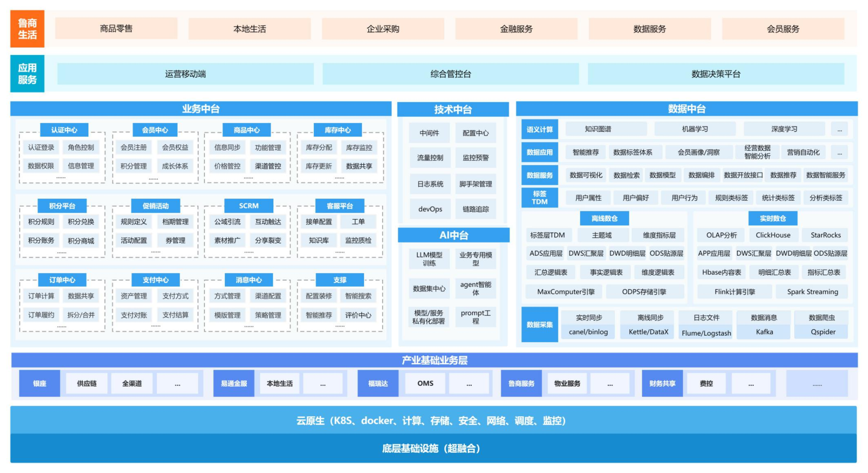Click the 技术中台 header
Viewport: 868px width, 473px height.
tap(453, 110)
